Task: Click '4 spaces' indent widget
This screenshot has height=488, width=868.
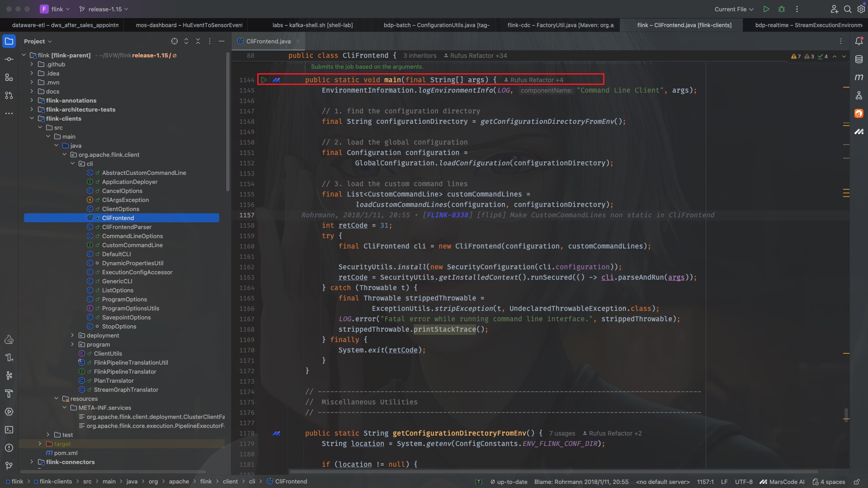Action: pyautogui.click(x=829, y=482)
